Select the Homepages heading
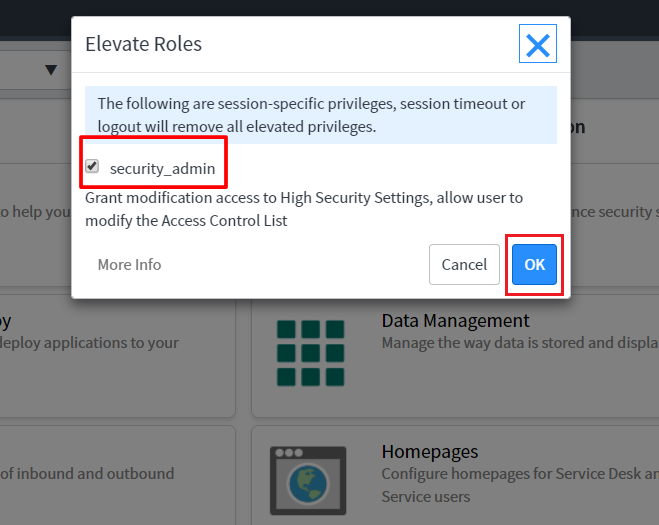Viewport: 659px width, 525px height. pyautogui.click(x=430, y=452)
